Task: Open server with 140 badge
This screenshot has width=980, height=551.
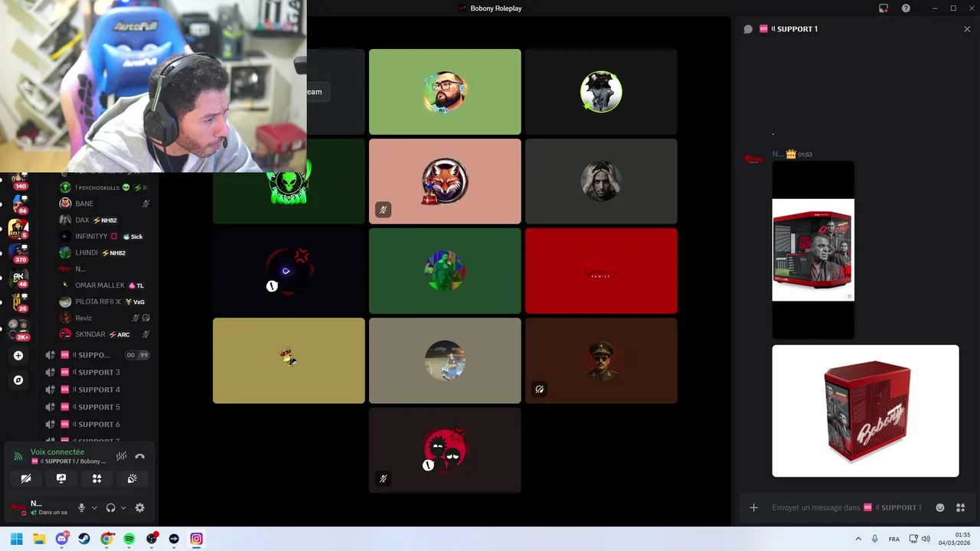Action: pos(18,181)
